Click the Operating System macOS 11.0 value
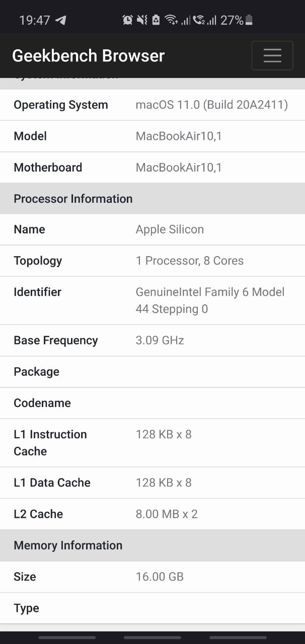This screenshot has height=644, width=305. pos(212,105)
